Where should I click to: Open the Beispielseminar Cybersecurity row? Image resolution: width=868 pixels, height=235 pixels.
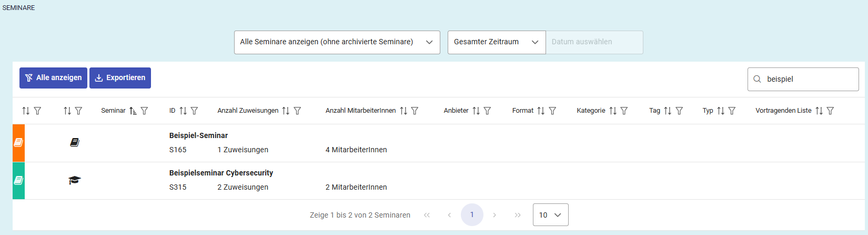[221, 173]
